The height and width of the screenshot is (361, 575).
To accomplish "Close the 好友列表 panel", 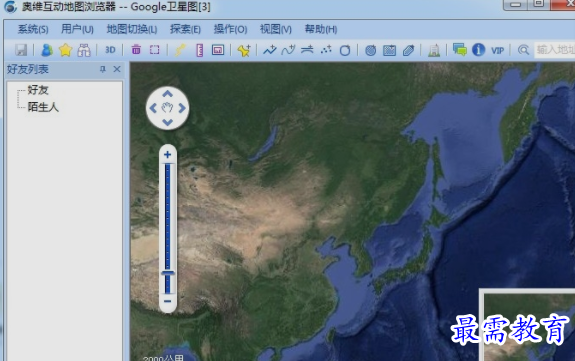I will pos(117,69).
